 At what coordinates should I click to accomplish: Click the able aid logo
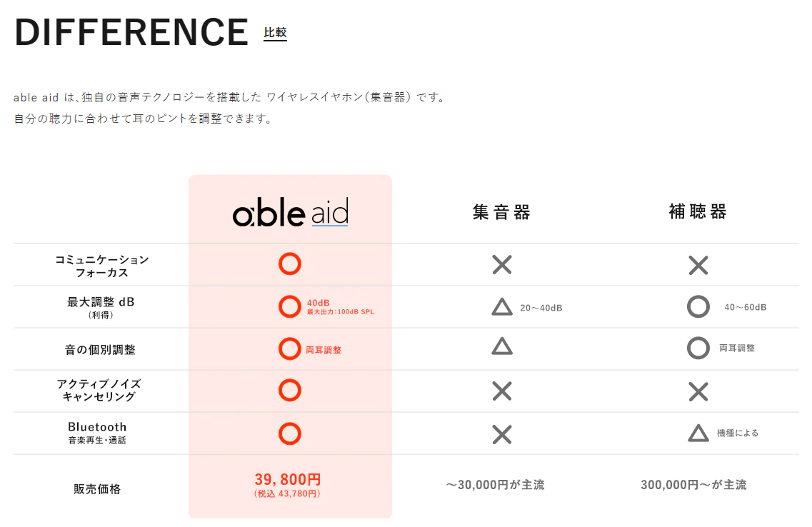(x=290, y=212)
